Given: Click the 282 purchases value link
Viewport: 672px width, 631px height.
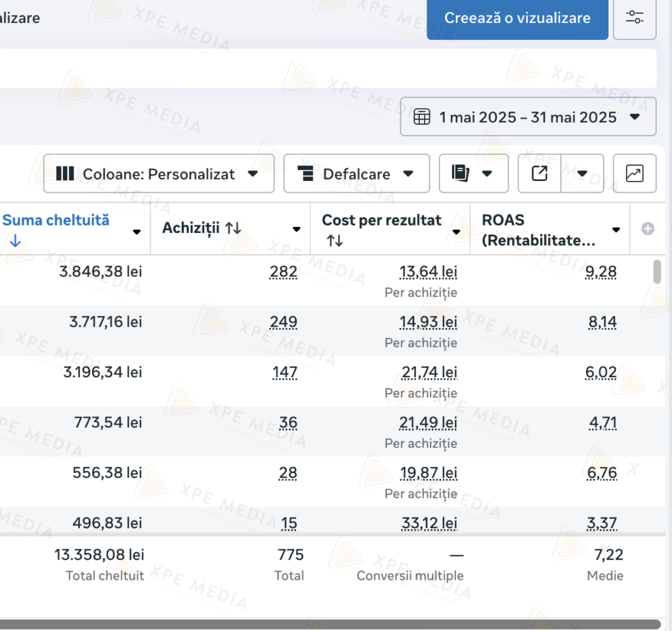Looking at the screenshot, I should (x=283, y=272).
